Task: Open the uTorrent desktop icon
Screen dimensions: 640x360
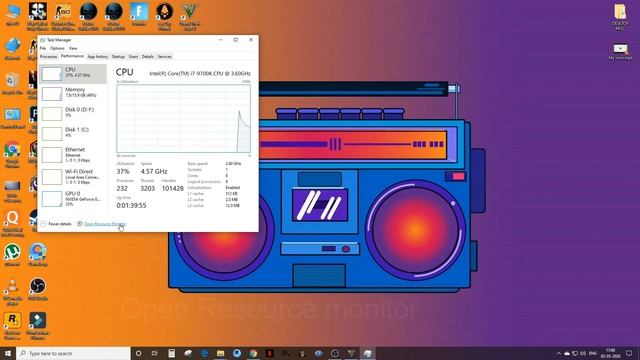Action: click(x=13, y=255)
